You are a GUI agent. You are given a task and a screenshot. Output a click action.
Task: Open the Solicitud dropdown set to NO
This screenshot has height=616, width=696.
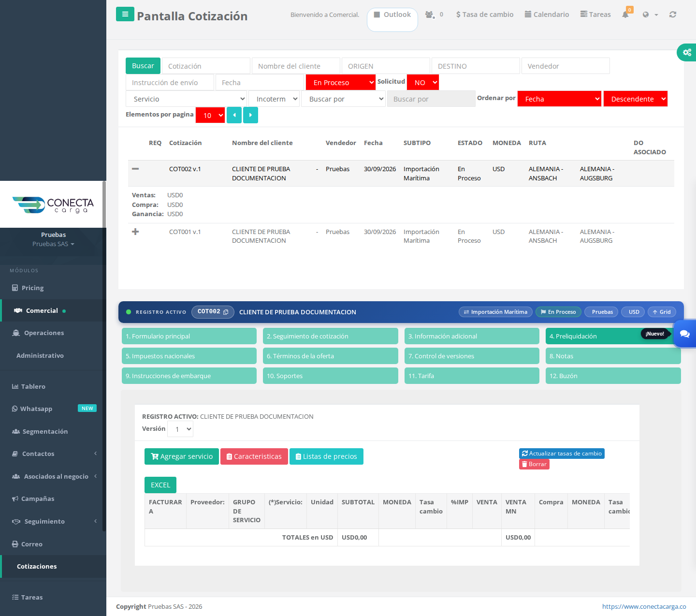pyautogui.click(x=423, y=82)
